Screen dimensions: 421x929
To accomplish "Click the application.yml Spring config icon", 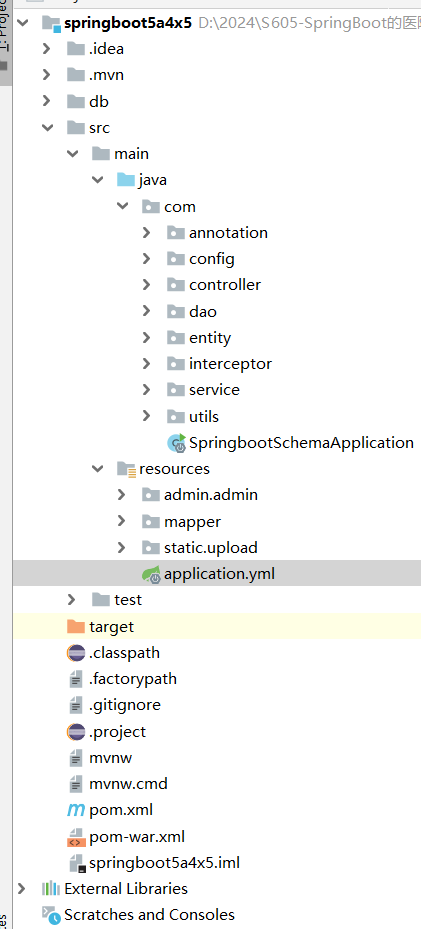I will 151,574.
